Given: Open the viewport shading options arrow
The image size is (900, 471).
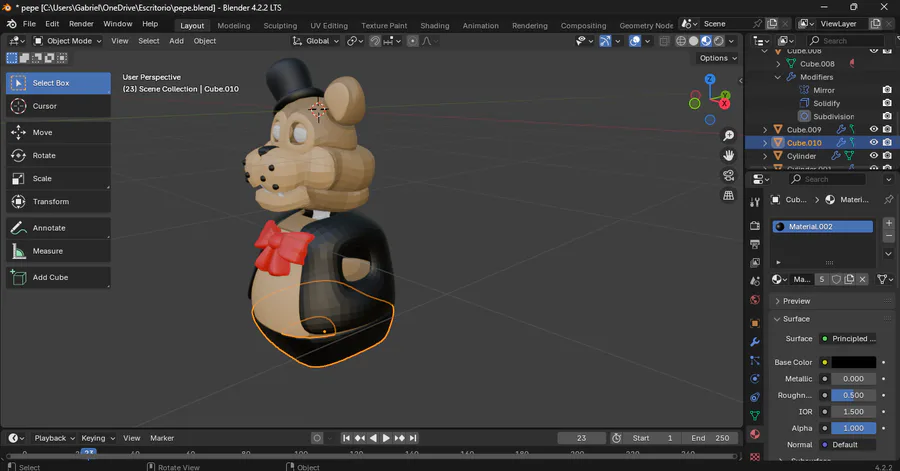Looking at the screenshot, I should pyautogui.click(x=731, y=41).
